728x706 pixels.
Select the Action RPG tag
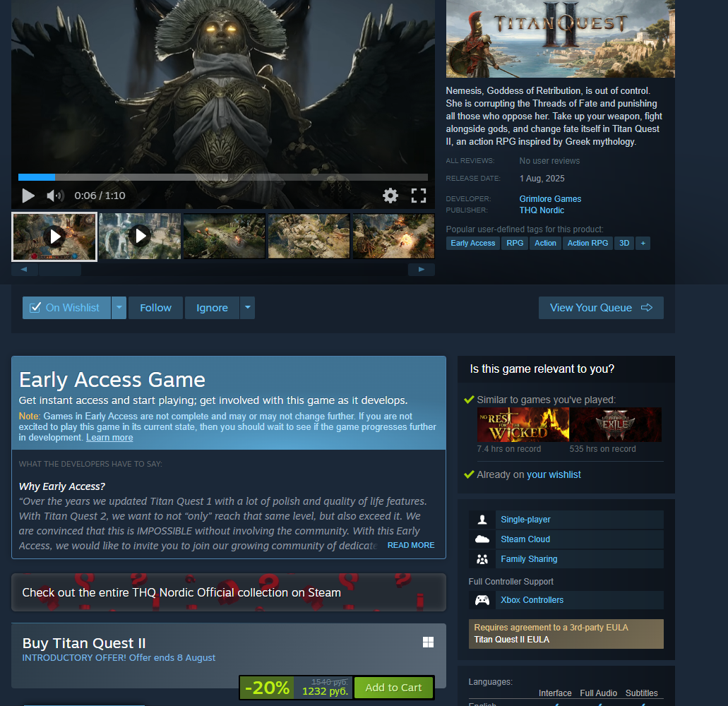(587, 244)
